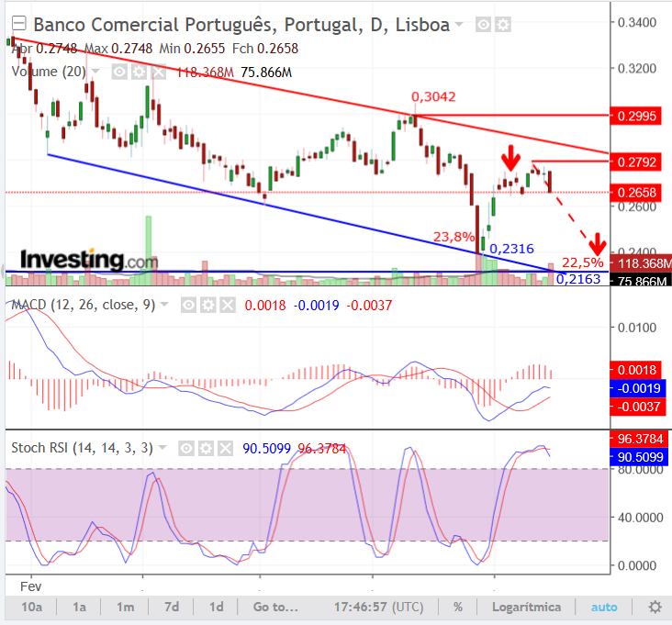Remove the Stoch RSI indicator with X
Viewport: 672px width, 625px height.
pyautogui.click(x=226, y=449)
